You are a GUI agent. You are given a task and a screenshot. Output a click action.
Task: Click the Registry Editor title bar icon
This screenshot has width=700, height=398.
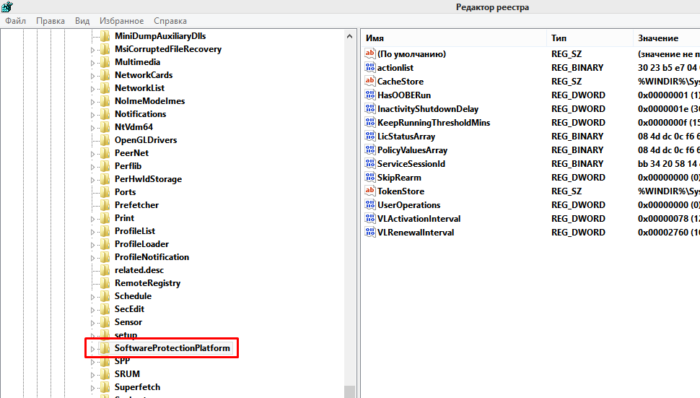coord(7,7)
